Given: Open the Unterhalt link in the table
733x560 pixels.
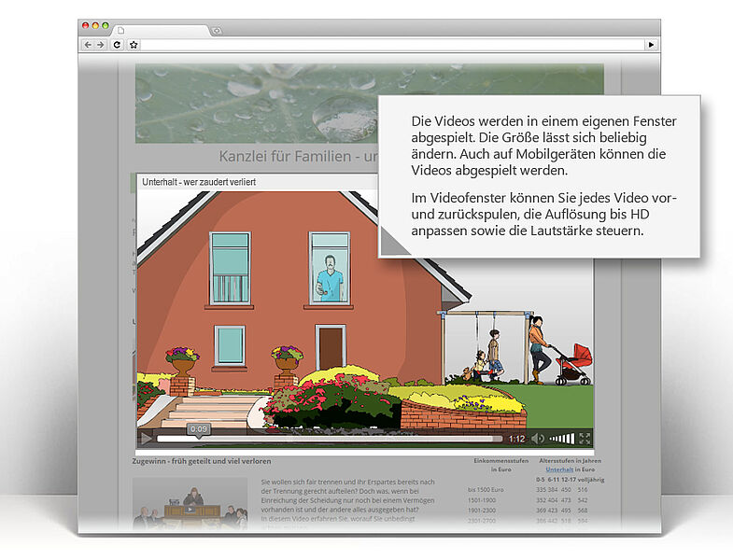Looking at the screenshot, I should (559, 469).
